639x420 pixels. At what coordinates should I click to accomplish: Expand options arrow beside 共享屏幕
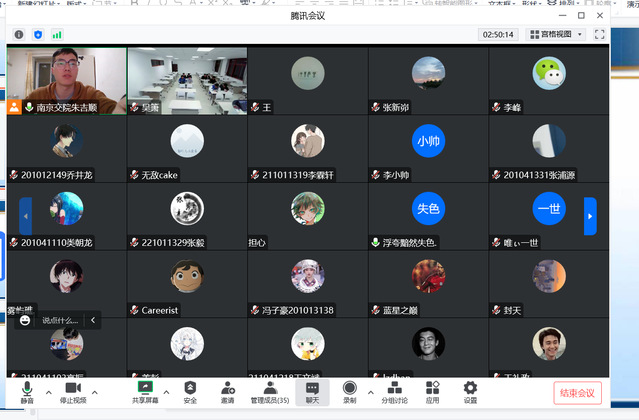coord(166,392)
